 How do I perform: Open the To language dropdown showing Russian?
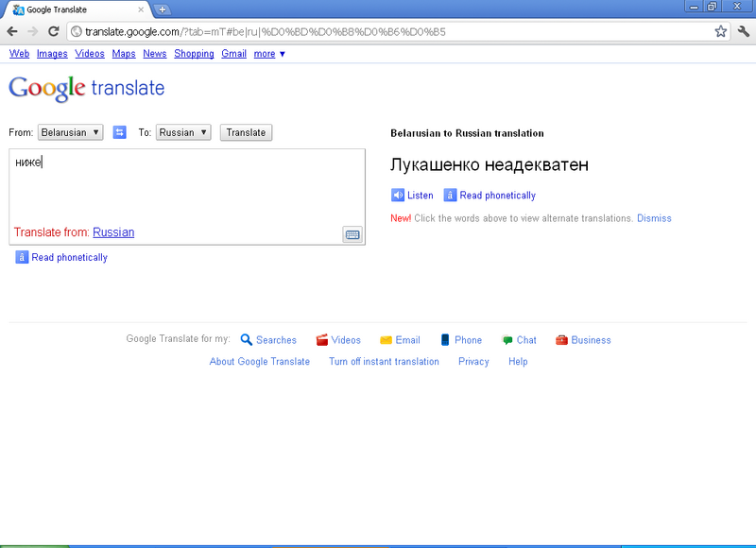pos(182,132)
